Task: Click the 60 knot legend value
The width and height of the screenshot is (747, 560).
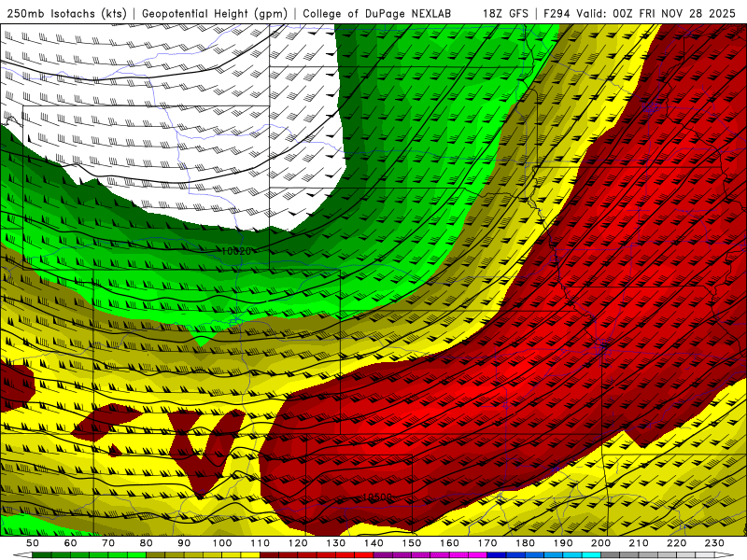Action: click(x=71, y=543)
